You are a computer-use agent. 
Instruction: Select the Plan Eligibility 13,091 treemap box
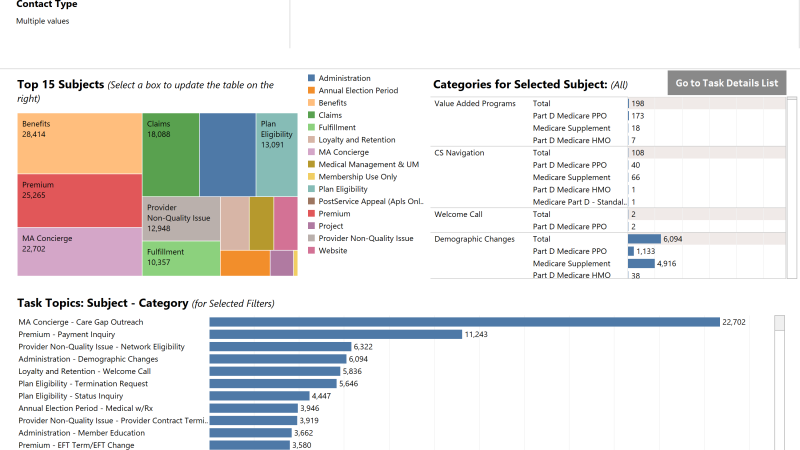[x=277, y=155]
